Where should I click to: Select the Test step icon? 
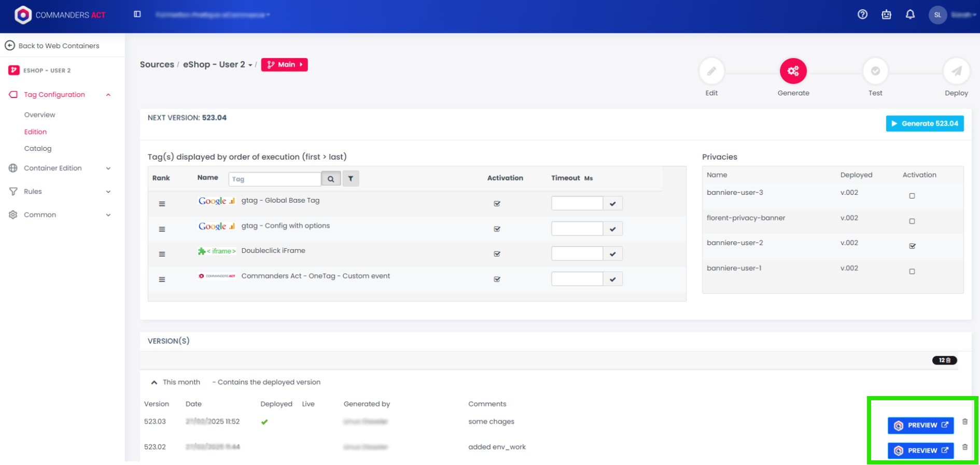pyautogui.click(x=875, y=72)
